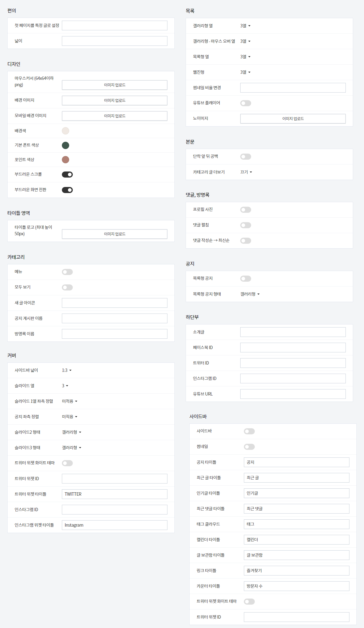Screen dimensions: 364x628
Task: Open the 슬라이드 열 dropdown
Action: [x=65, y=386]
